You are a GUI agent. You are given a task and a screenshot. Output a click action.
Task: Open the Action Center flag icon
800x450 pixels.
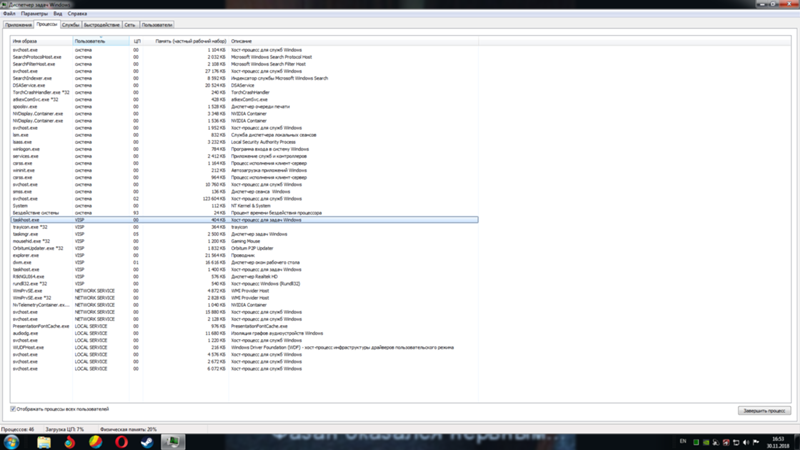coord(756,442)
